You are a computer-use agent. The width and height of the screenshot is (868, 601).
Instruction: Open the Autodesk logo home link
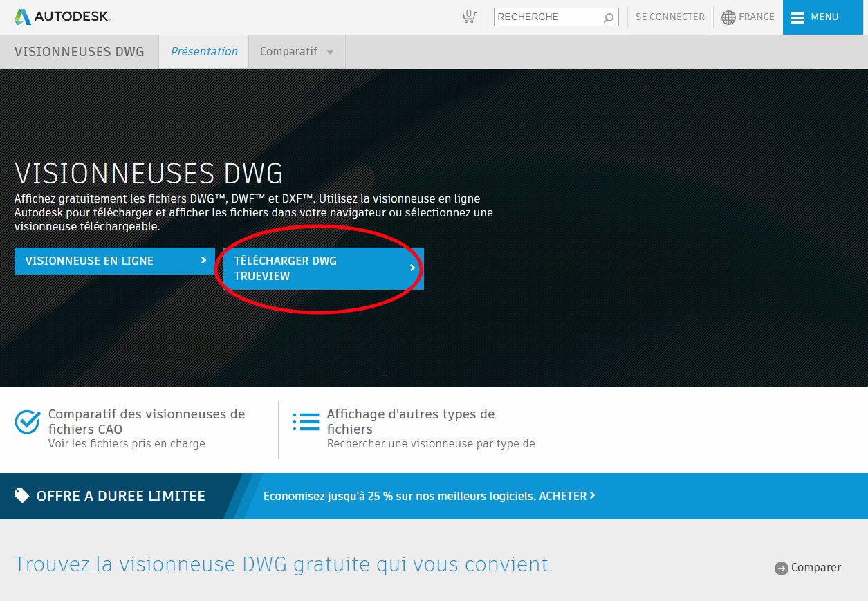(62, 17)
